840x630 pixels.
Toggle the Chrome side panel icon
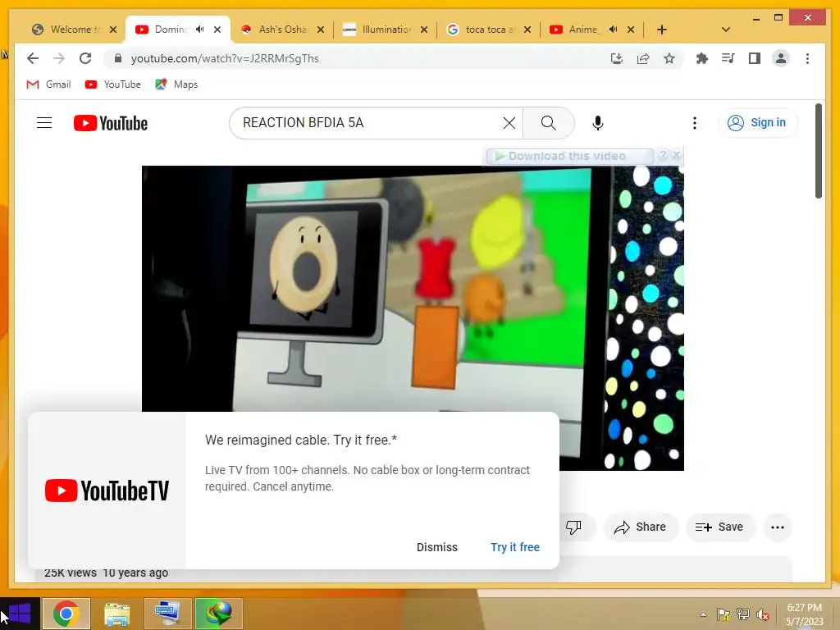[755, 58]
